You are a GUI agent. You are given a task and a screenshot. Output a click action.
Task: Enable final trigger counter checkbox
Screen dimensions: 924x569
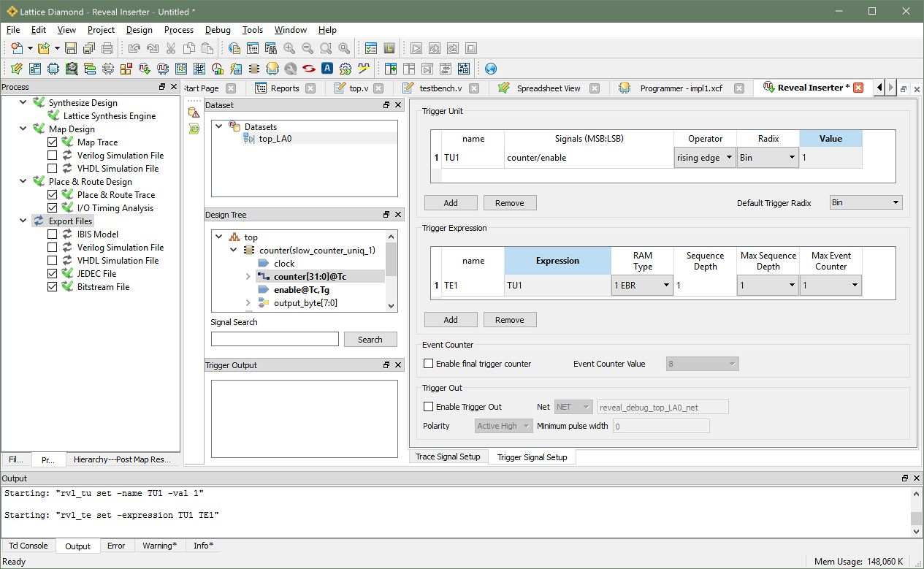429,364
